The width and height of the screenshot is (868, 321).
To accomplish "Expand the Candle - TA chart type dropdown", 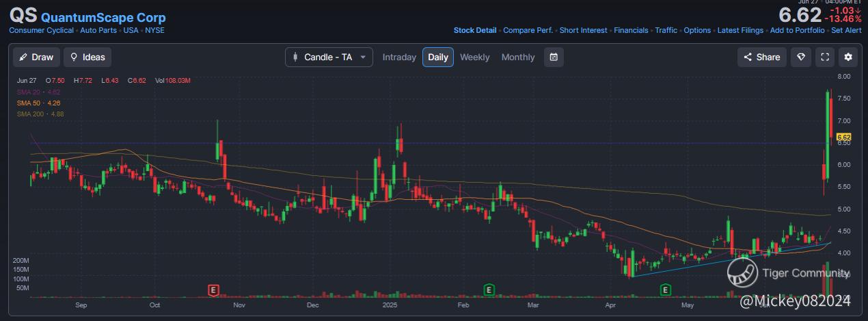I will pos(329,57).
